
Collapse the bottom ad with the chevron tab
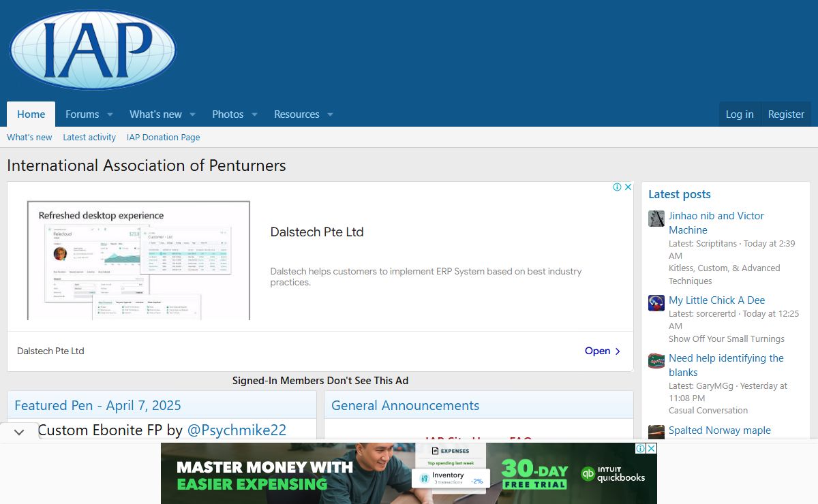pyautogui.click(x=19, y=432)
